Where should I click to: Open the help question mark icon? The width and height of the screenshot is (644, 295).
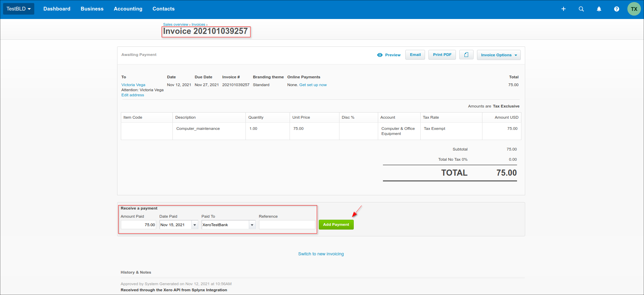tap(617, 9)
